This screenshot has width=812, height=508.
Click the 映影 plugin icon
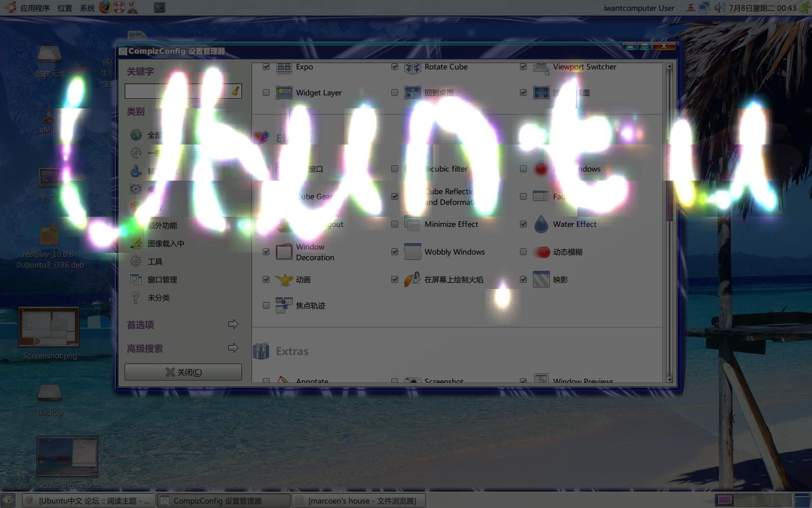[x=541, y=279]
